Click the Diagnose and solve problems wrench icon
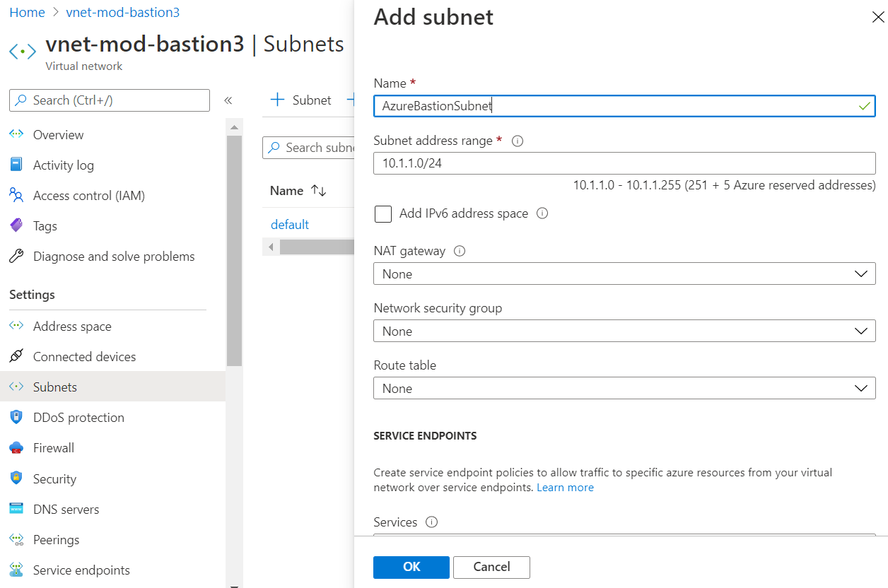This screenshot has width=888, height=588. point(16,256)
